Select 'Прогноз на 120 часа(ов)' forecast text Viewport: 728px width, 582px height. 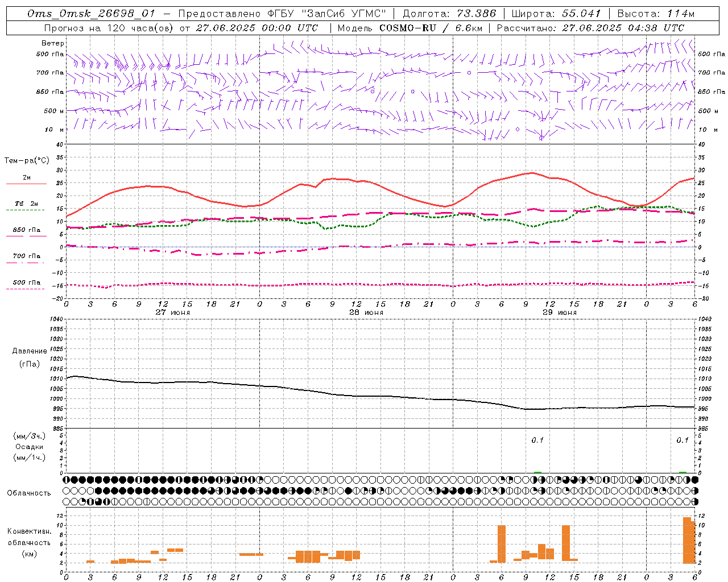pyautogui.click(x=109, y=28)
